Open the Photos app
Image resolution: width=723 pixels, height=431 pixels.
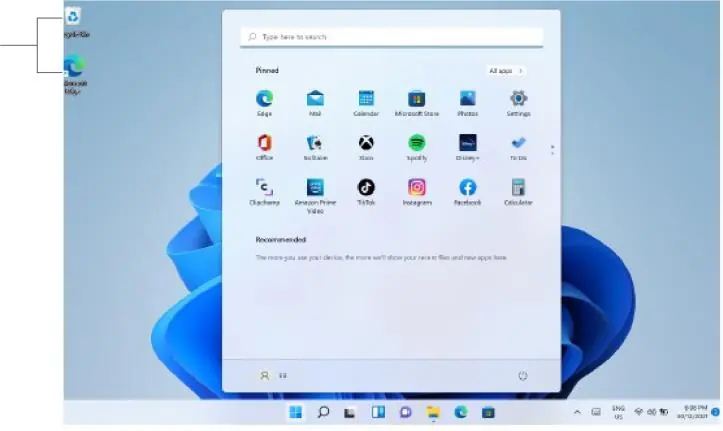468,103
